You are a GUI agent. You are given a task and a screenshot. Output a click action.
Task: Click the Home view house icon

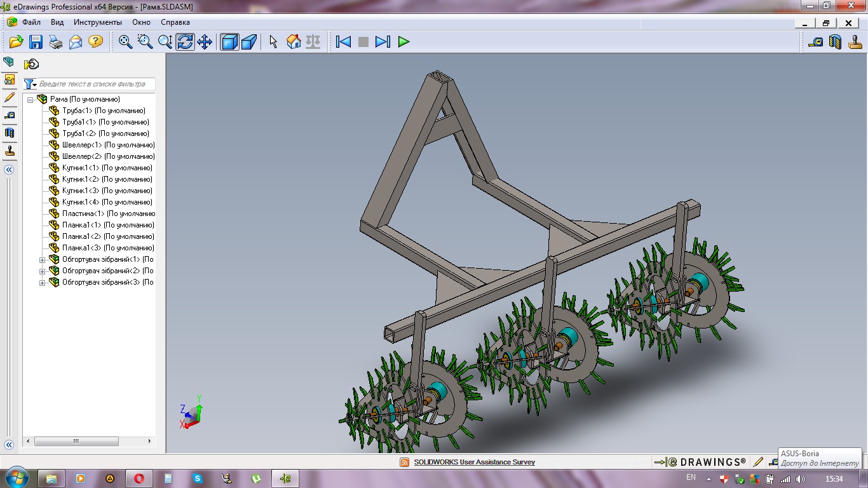(294, 42)
